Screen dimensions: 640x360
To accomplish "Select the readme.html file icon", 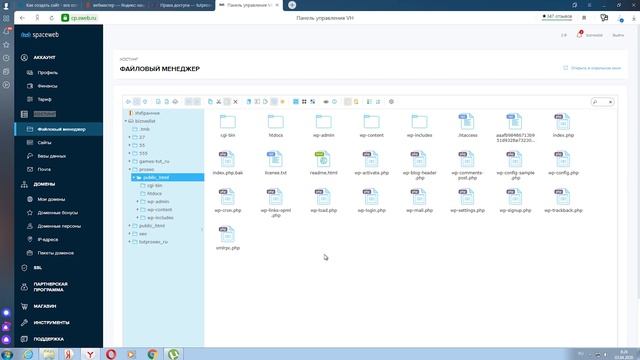I will [x=323, y=159].
